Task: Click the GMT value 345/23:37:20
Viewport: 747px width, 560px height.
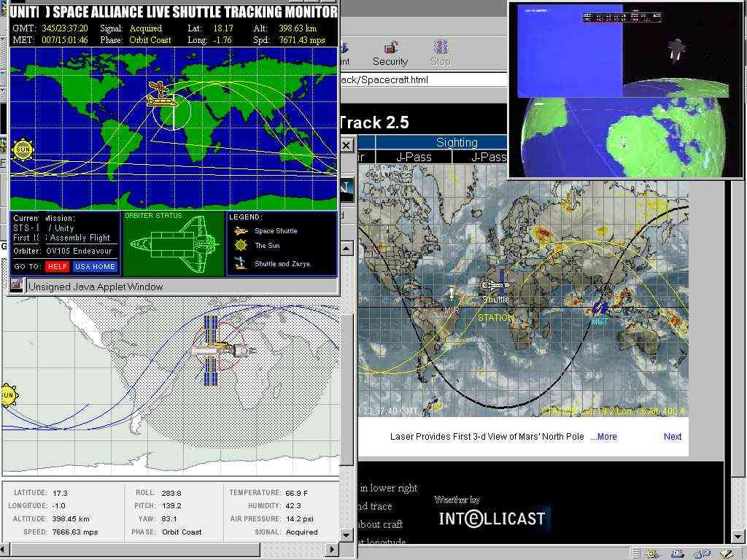Action: click(x=65, y=28)
